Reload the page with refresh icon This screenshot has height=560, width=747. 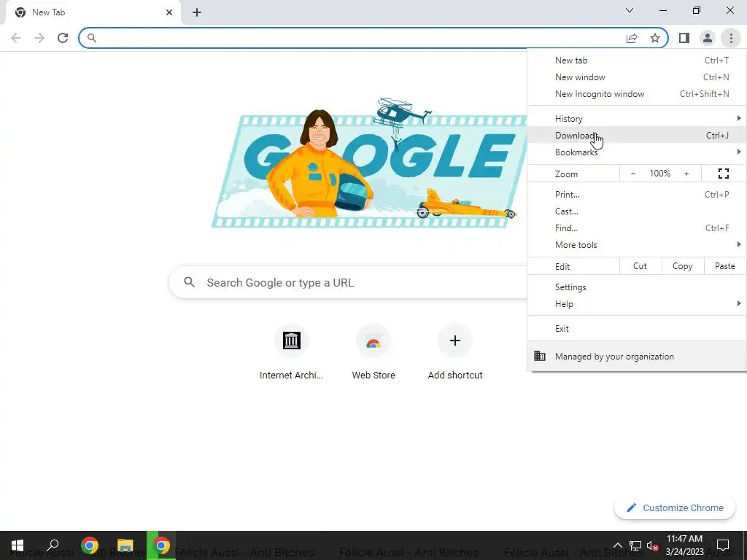63,38
